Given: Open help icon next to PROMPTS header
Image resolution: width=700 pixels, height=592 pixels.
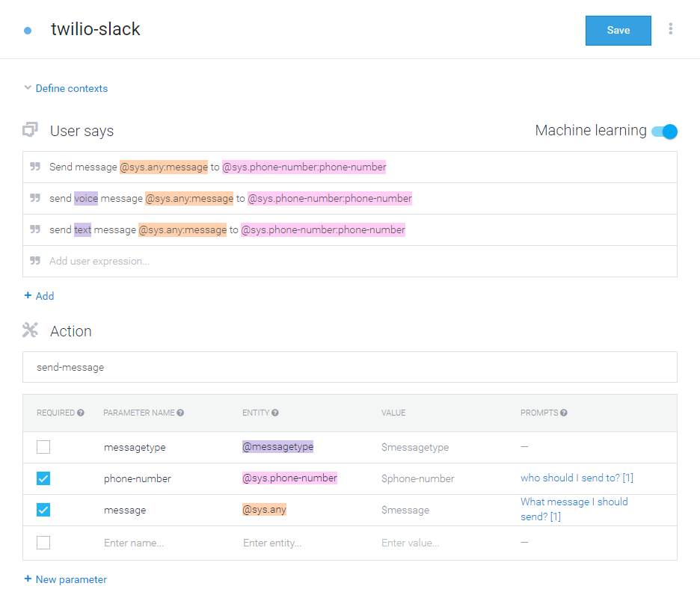Looking at the screenshot, I should click(x=564, y=413).
